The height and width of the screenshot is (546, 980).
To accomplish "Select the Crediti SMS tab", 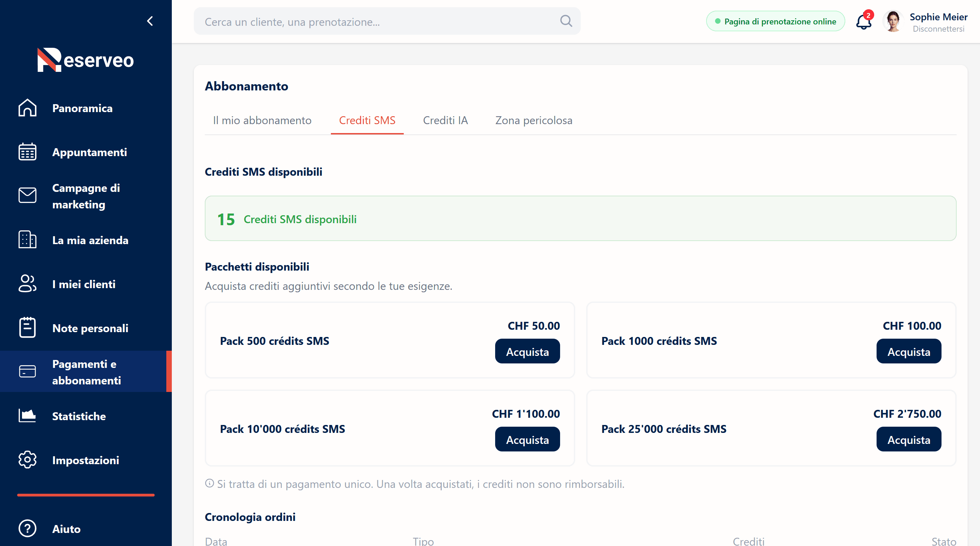I will coord(367,120).
